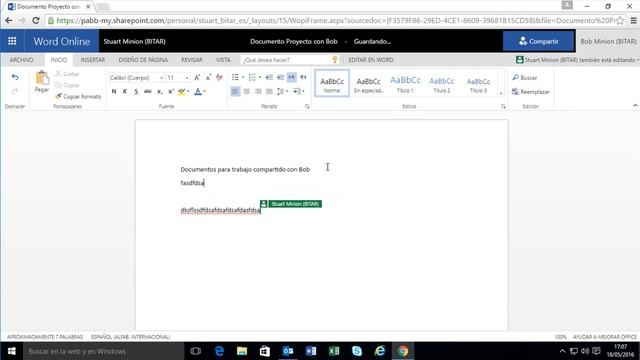The height and width of the screenshot is (360, 640).
Task: Collapse the ribbon with the chevron
Action: click(635, 106)
